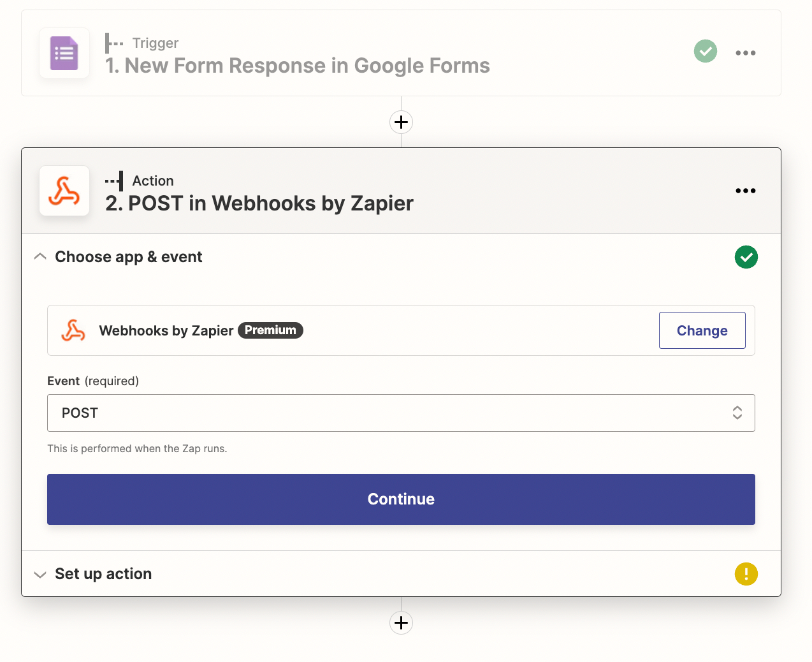Open the action step three-dot menu
The image size is (812, 662).
tap(745, 191)
